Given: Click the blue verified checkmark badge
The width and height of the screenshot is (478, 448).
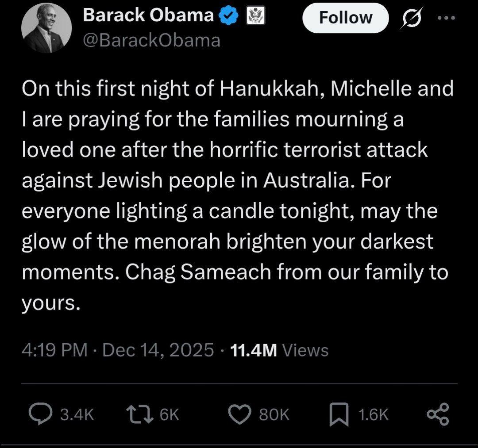Looking at the screenshot, I should [230, 16].
